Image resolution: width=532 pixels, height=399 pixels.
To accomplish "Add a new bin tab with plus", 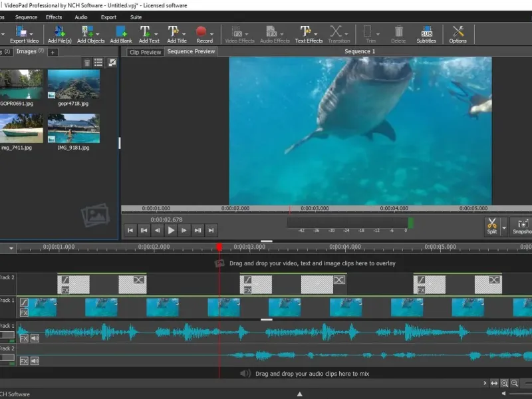I will [x=53, y=53].
